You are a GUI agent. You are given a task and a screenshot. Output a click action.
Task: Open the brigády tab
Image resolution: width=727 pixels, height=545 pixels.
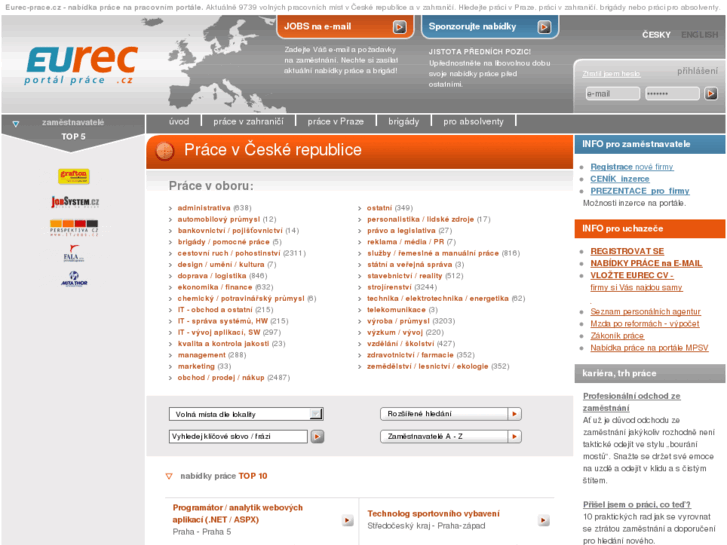point(403,122)
